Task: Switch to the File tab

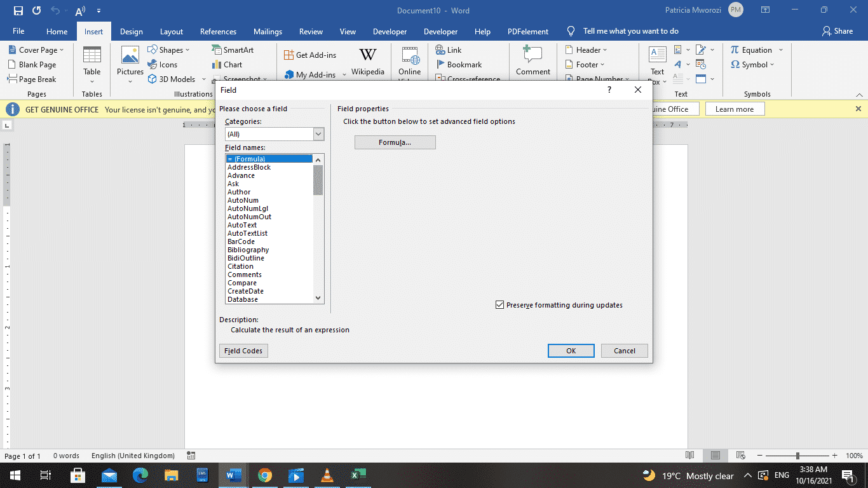Action: (x=18, y=31)
